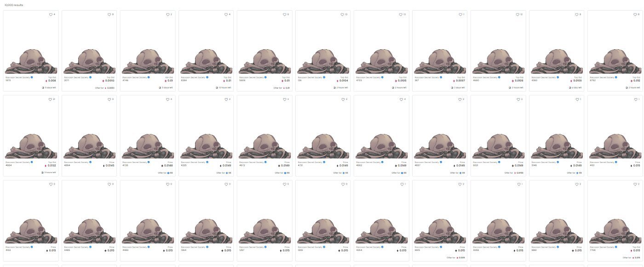Like the card for token 6380

(577, 15)
